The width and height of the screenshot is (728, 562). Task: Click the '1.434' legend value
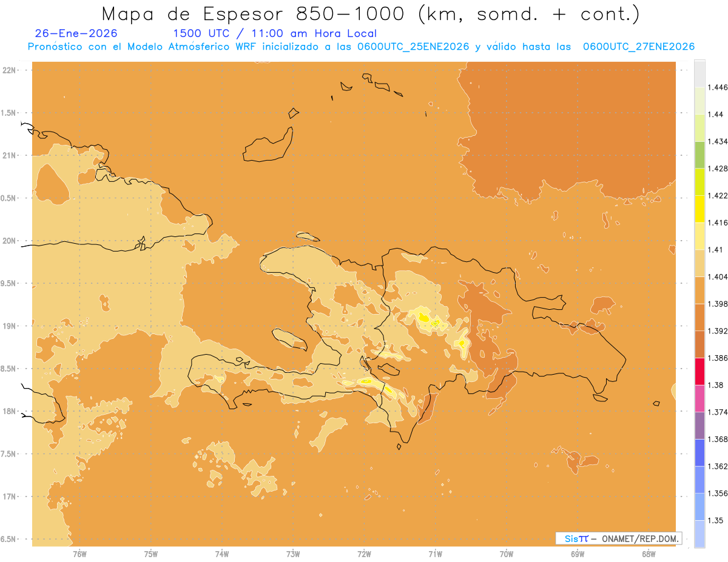718,141
